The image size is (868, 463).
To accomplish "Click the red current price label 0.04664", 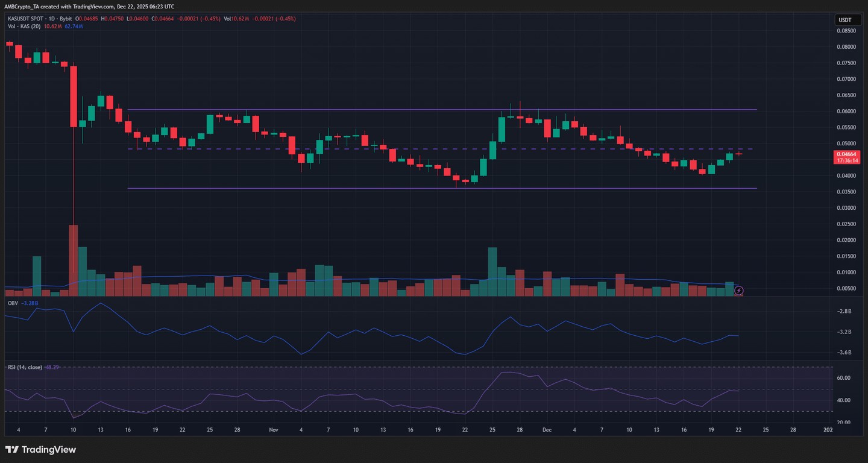I will (848, 156).
